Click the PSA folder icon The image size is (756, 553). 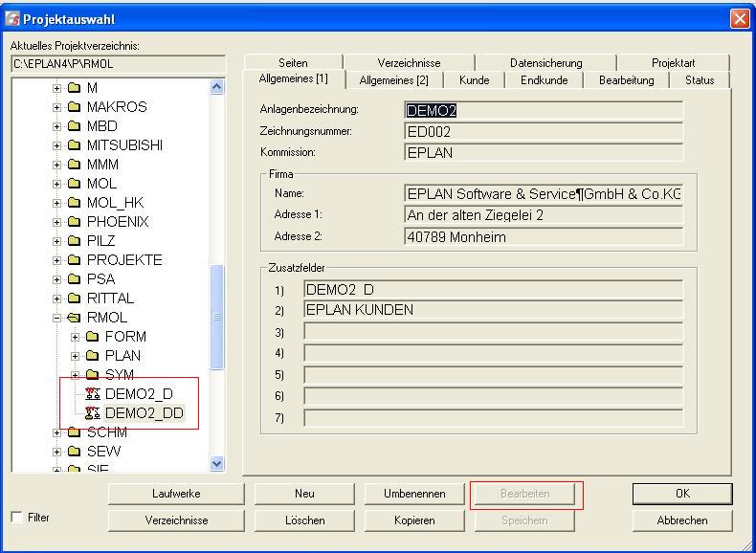tap(74, 279)
